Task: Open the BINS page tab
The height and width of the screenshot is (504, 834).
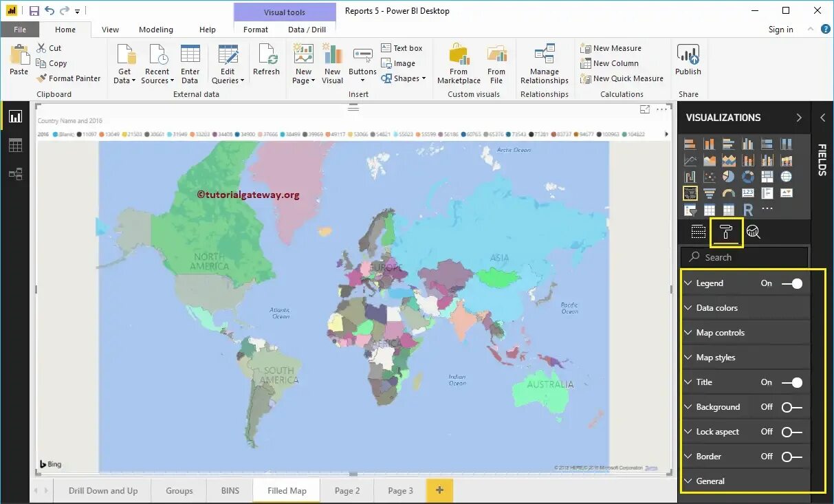Action: click(x=230, y=491)
